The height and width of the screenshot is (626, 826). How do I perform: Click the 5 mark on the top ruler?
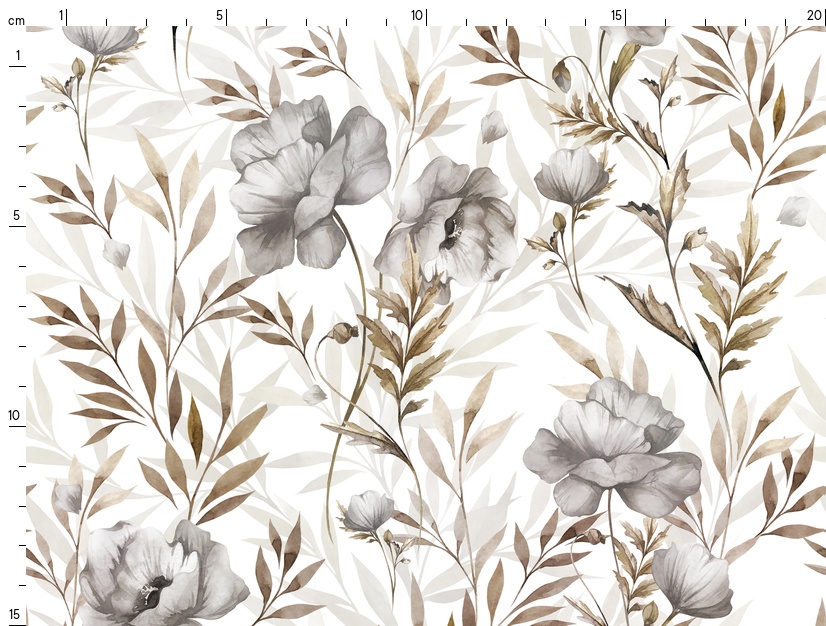coord(220,15)
